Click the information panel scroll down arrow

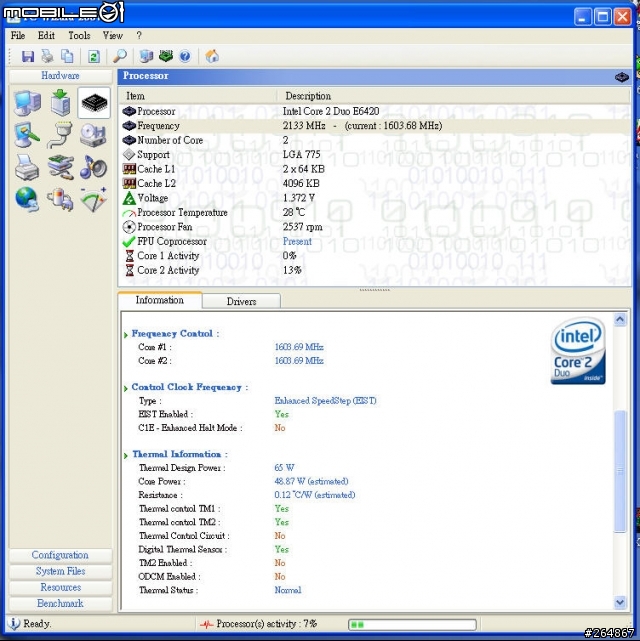pos(620,602)
